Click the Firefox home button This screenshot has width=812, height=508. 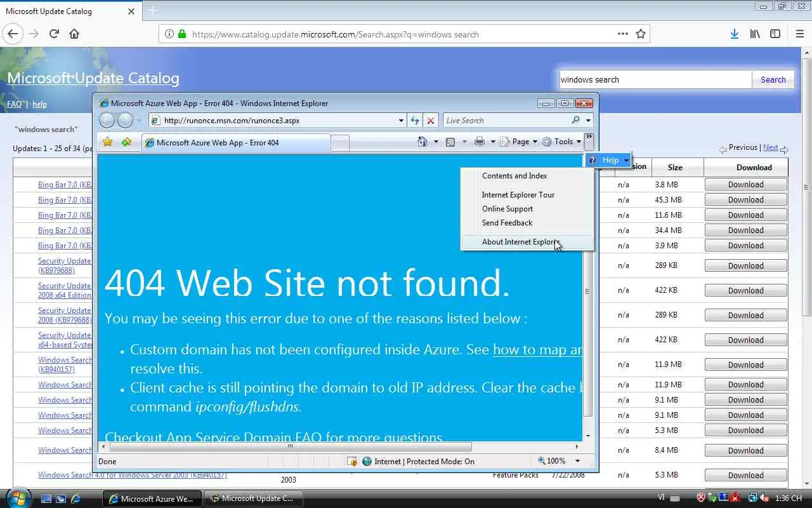74,34
